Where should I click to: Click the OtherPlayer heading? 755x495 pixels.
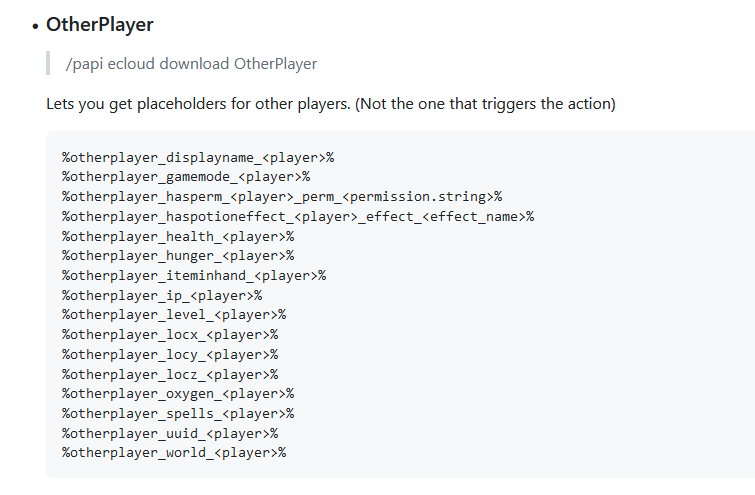point(99,23)
